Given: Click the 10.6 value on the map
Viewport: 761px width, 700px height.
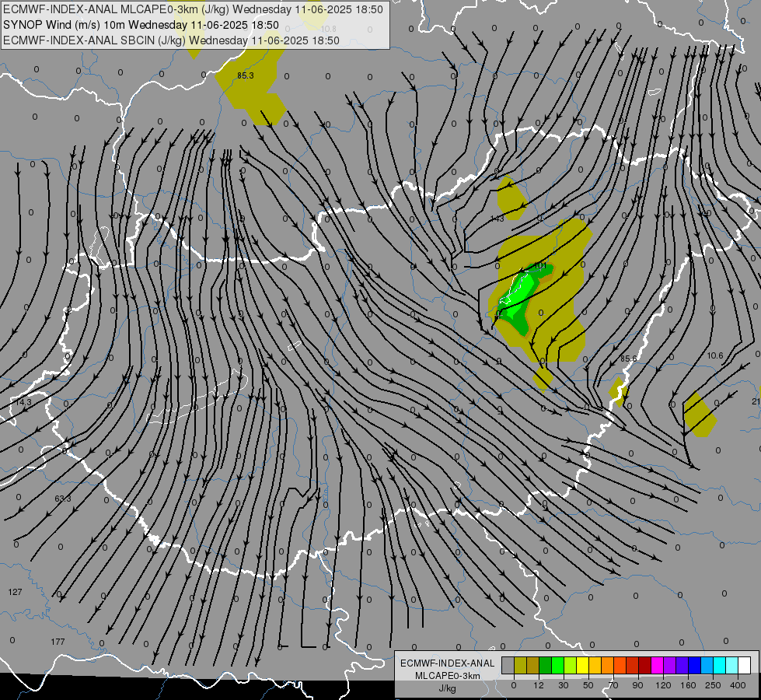Looking at the screenshot, I should [x=715, y=355].
